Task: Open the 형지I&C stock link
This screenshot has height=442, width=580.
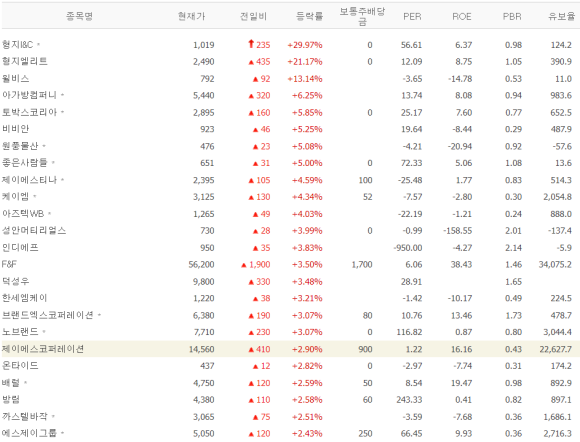Action: coord(17,45)
